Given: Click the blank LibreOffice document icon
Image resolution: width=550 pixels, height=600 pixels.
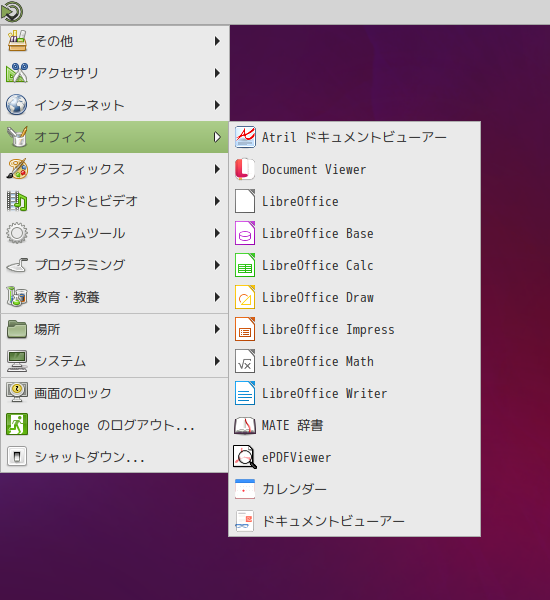Looking at the screenshot, I should [245, 201].
